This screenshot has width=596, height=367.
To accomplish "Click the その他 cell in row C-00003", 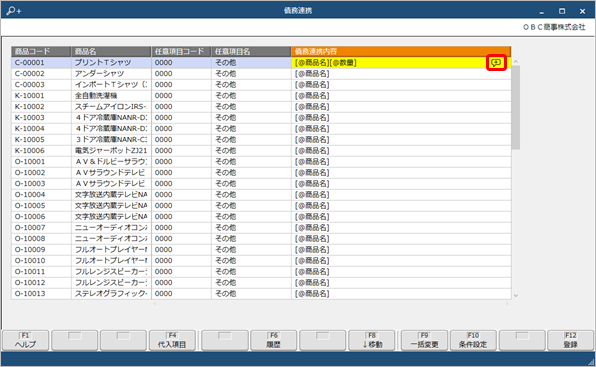I will click(251, 85).
